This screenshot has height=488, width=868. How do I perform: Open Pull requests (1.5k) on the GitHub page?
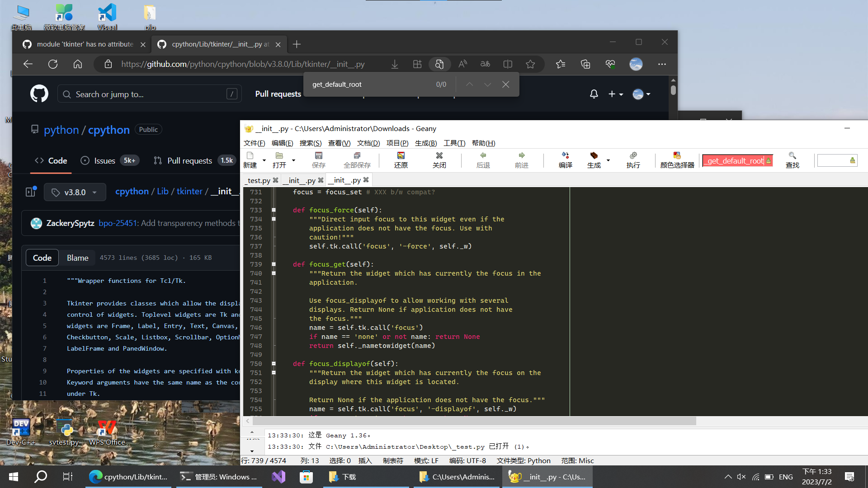(x=189, y=160)
